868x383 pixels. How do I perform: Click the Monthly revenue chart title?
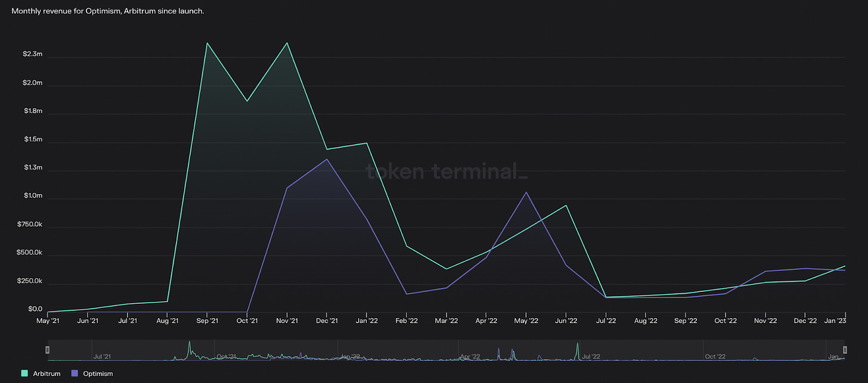[x=108, y=11]
